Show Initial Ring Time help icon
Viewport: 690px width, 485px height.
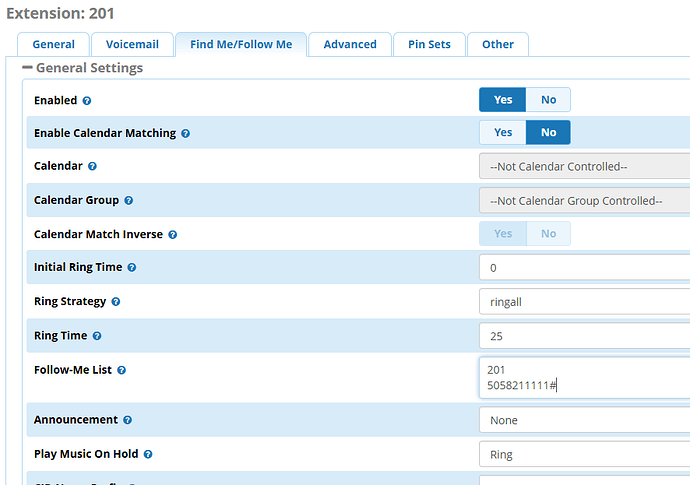click(132, 268)
